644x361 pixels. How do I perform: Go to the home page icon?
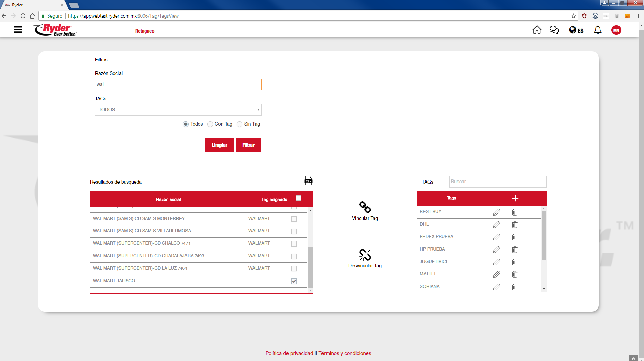click(537, 30)
